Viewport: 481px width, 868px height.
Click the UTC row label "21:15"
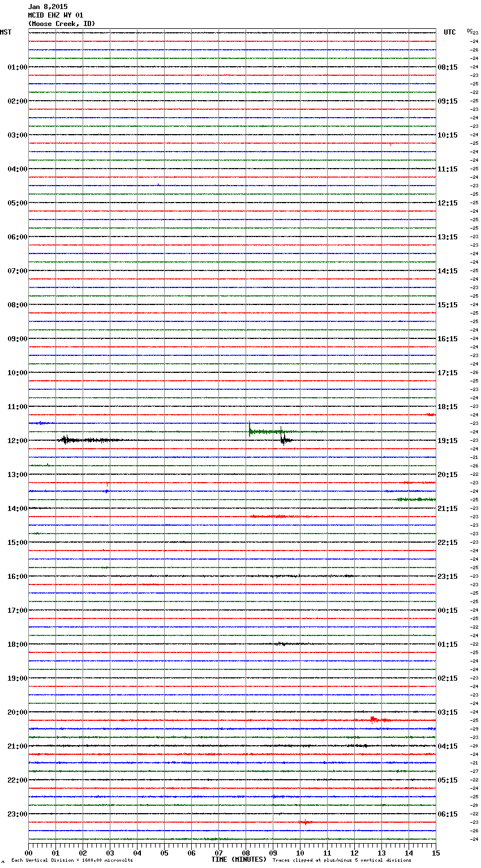(x=448, y=509)
